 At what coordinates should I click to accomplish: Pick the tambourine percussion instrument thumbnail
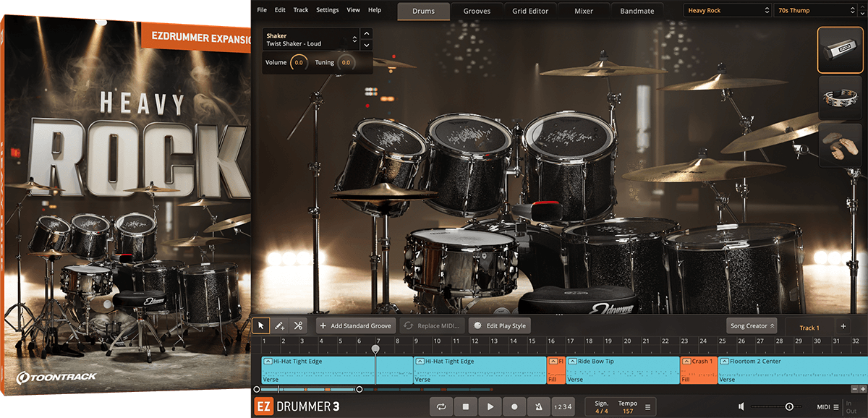839,96
